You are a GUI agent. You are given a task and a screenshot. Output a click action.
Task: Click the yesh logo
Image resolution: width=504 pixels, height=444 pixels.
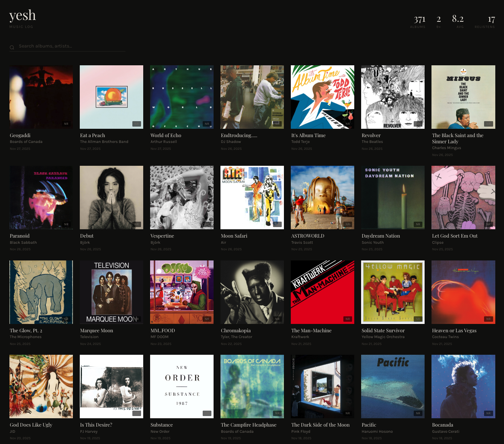[22, 16]
